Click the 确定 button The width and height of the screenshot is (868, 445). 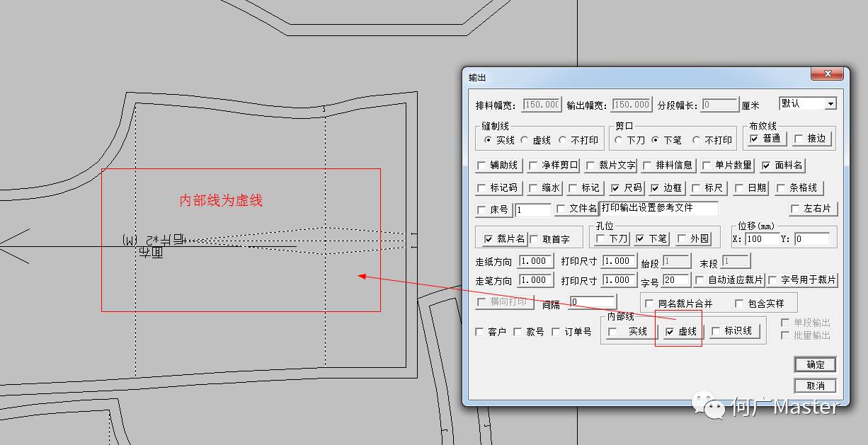[815, 364]
